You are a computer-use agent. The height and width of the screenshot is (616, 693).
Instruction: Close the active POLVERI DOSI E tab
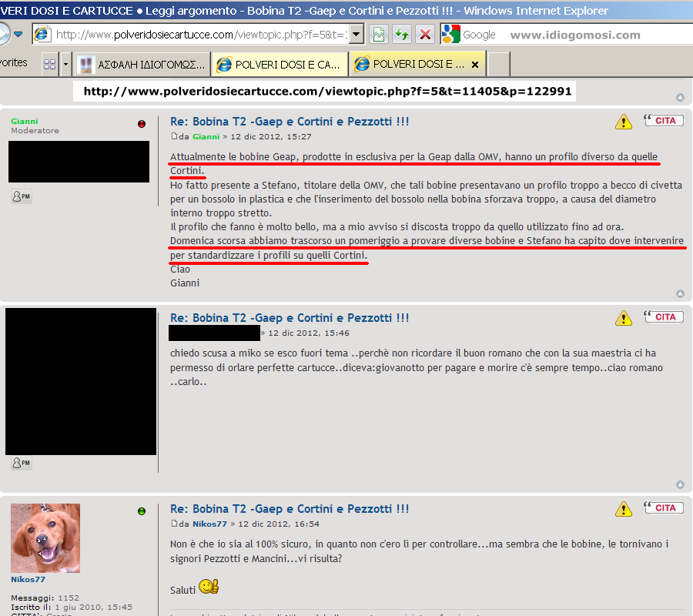point(475,65)
